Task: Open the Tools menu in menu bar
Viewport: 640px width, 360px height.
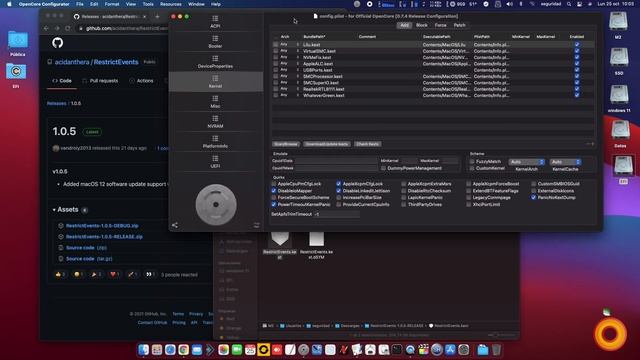Action: (148, 4)
